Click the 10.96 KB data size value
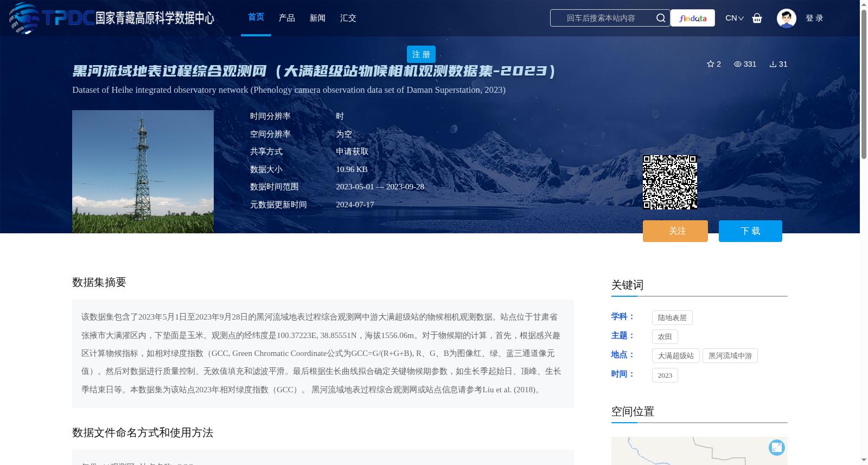The height and width of the screenshot is (465, 868). pyautogui.click(x=352, y=169)
